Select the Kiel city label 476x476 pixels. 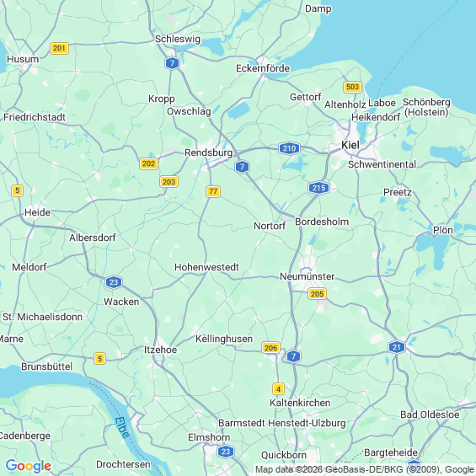pyautogui.click(x=350, y=145)
